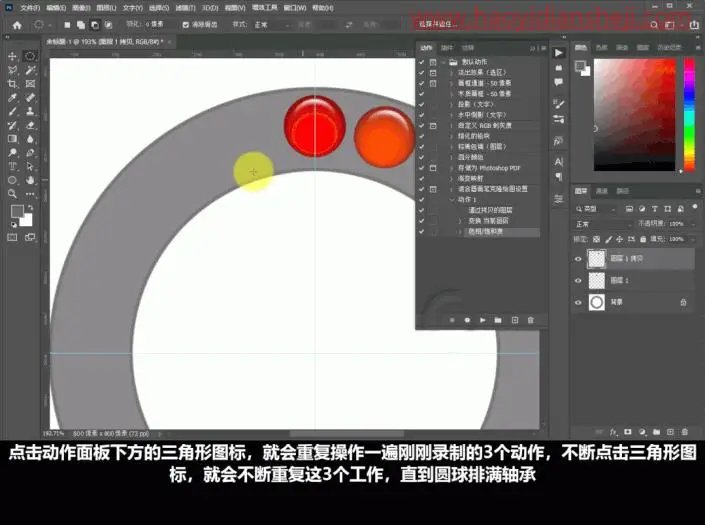The image size is (705, 525).
Task: Toggle checkmark for Action 1 row
Action: click(x=421, y=200)
